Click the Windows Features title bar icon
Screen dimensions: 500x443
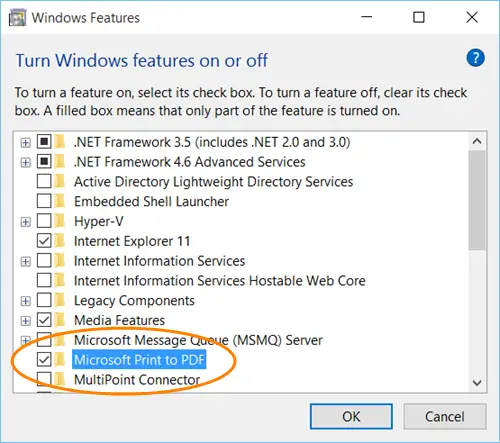(17, 18)
